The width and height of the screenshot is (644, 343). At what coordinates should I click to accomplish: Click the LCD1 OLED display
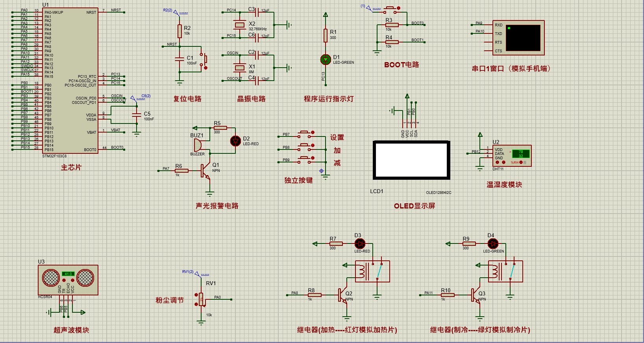[x=411, y=160]
